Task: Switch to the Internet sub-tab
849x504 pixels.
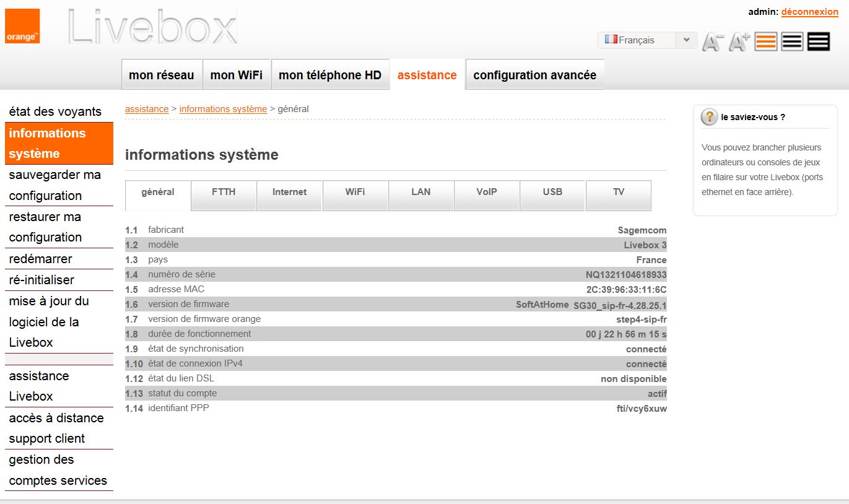Action: (290, 195)
